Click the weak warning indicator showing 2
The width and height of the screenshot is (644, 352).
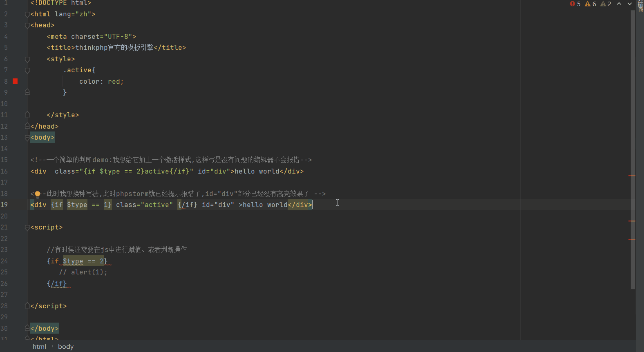click(x=606, y=4)
